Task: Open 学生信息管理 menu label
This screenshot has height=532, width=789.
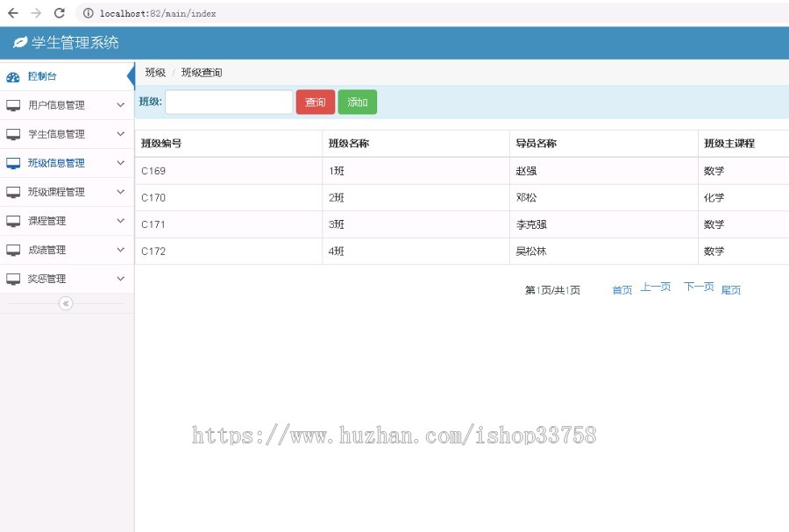Action: click(x=56, y=134)
